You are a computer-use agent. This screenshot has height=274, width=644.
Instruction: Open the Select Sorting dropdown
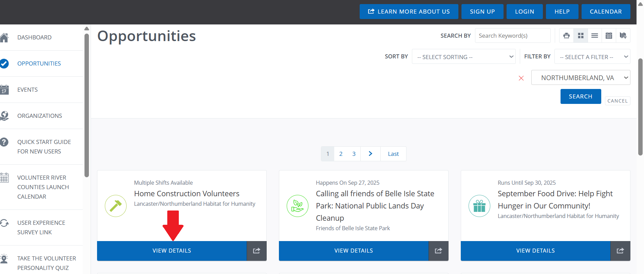point(464,57)
